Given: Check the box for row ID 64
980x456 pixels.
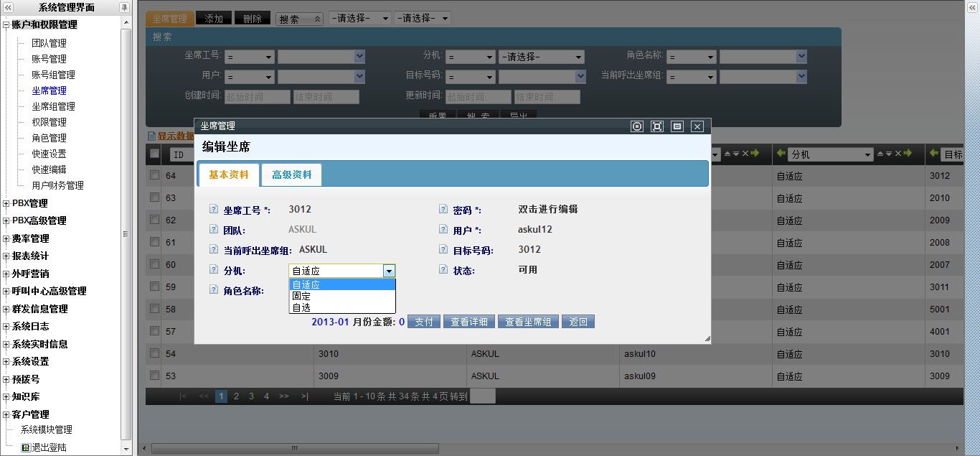Looking at the screenshot, I should click(x=154, y=175).
